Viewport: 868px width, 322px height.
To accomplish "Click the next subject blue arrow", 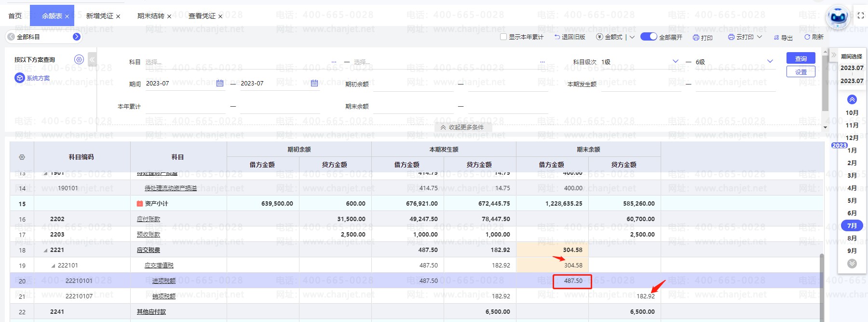I will tap(76, 37).
